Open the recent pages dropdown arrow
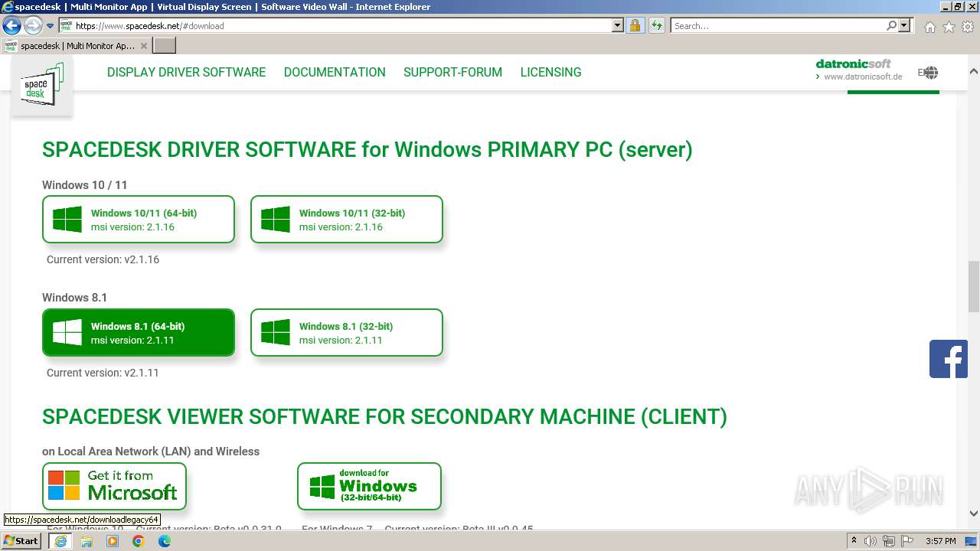 (x=51, y=26)
